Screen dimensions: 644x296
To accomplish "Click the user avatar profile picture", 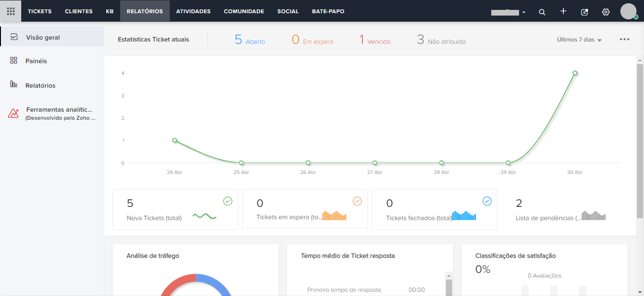I will click(x=628, y=11).
